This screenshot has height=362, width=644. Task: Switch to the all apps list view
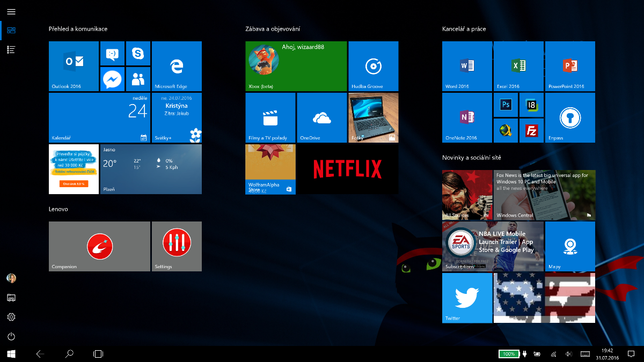[11, 50]
